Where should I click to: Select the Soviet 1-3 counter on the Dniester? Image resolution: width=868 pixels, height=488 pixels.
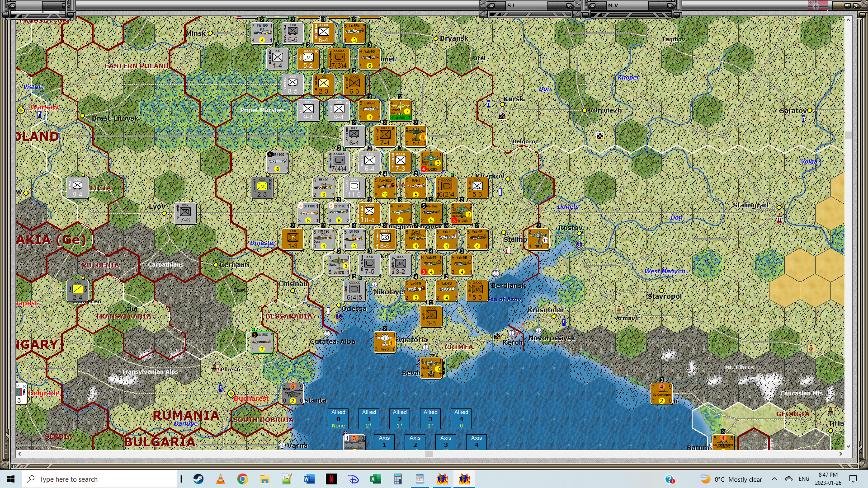[293, 239]
